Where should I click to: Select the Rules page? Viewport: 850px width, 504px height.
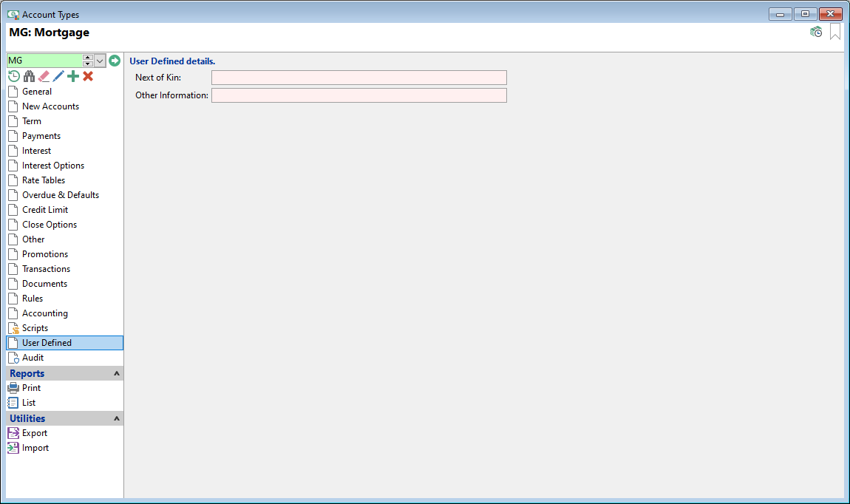pos(64,299)
